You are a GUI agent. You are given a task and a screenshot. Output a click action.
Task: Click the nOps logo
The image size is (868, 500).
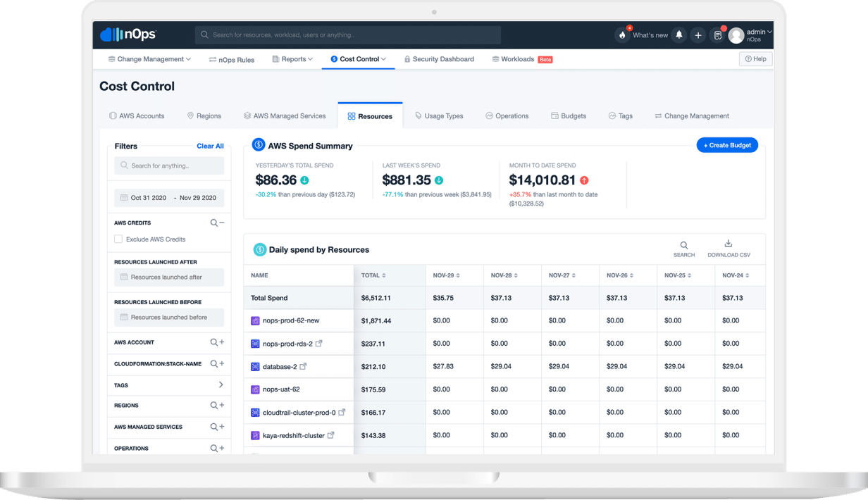click(128, 35)
